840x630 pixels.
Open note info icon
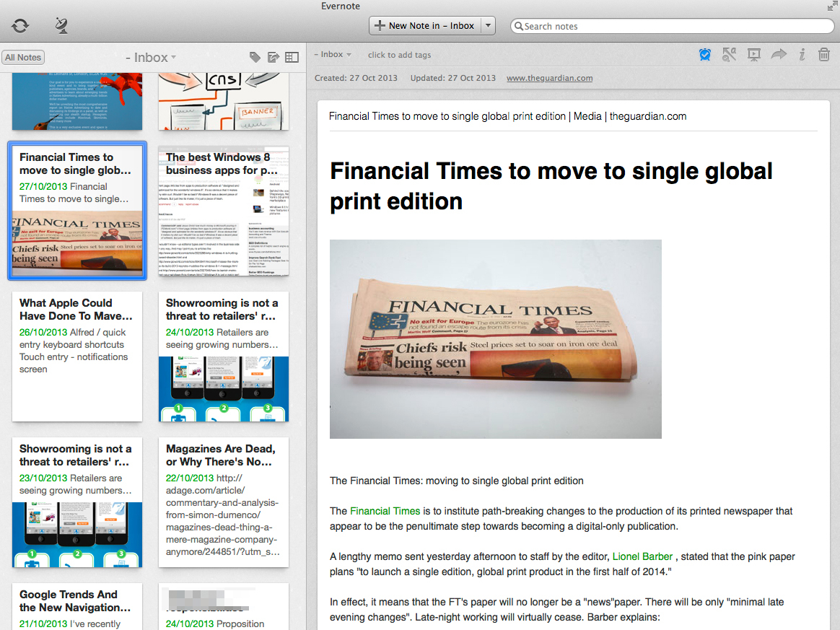pos(802,55)
